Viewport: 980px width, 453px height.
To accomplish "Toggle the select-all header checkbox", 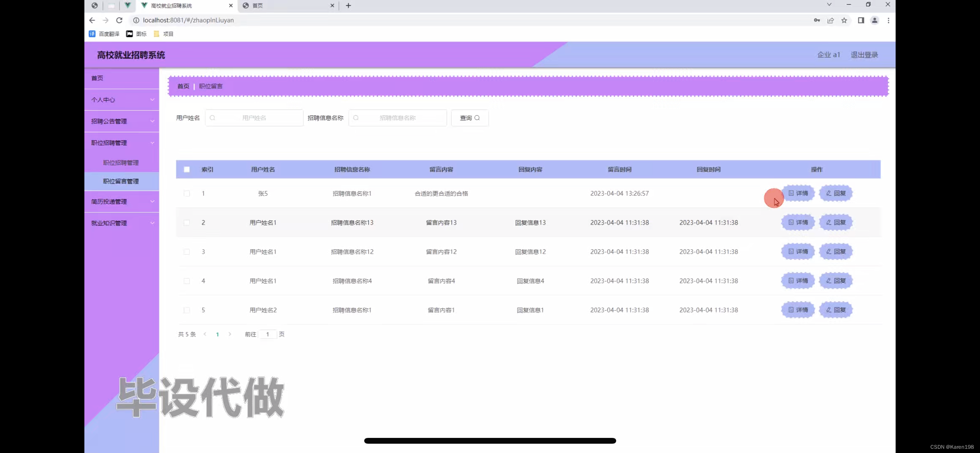I will [x=187, y=169].
